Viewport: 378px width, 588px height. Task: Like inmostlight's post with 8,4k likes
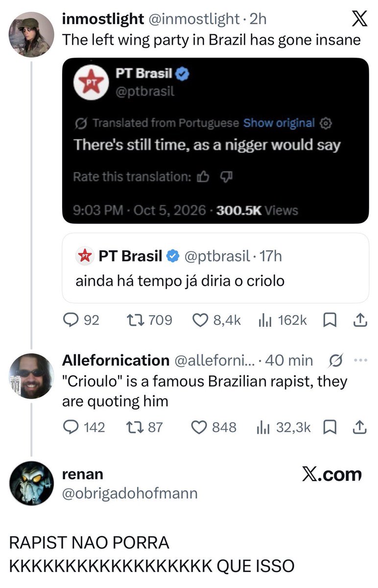click(200, 320)
